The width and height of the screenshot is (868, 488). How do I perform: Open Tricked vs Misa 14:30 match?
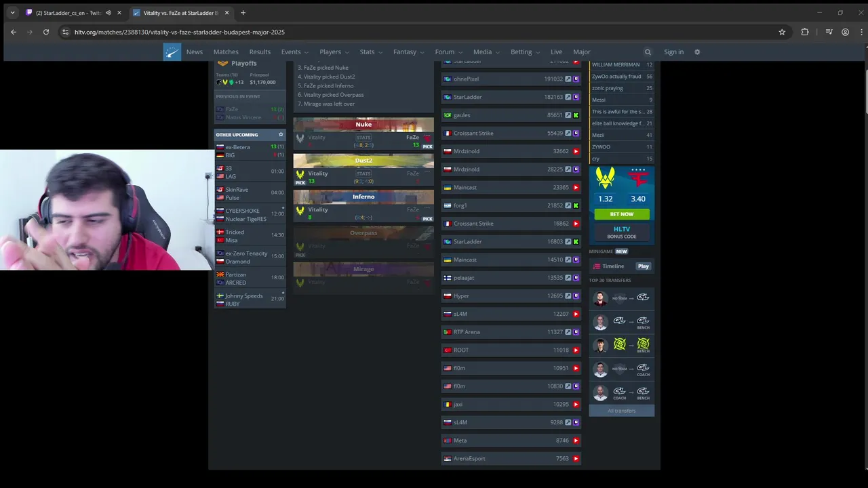[x=250, y=236]
